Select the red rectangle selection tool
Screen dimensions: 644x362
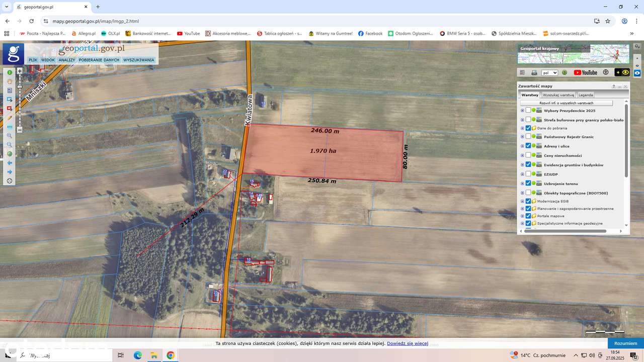click(10, 109)
